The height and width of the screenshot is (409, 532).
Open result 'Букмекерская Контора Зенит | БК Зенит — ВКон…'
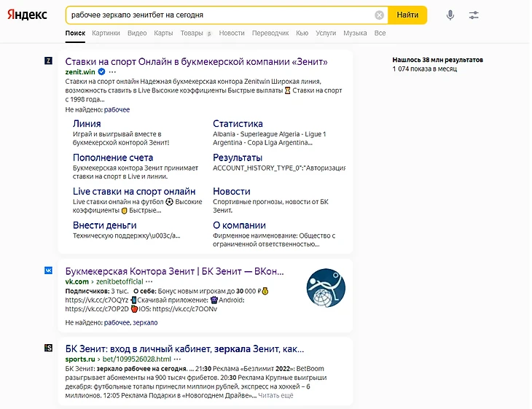point(174,271)
